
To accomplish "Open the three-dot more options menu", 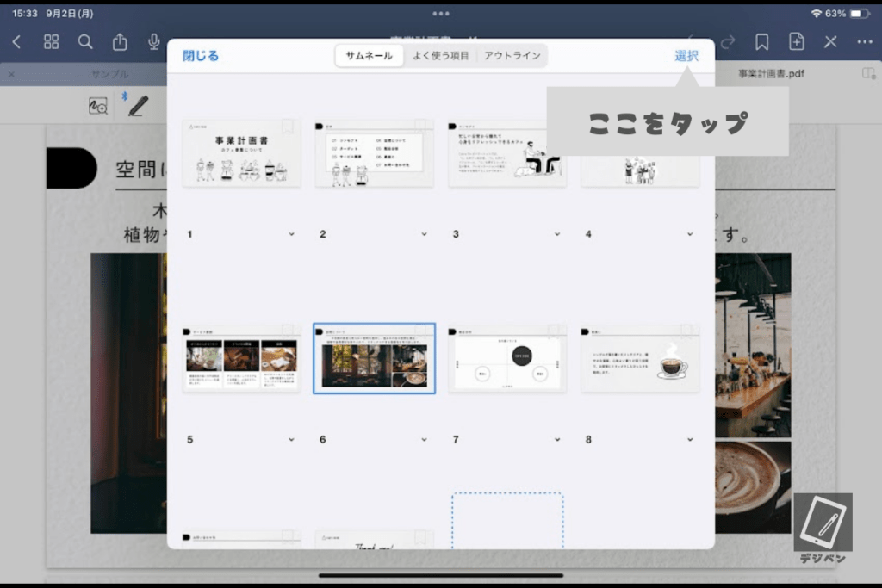I will 865,41.
